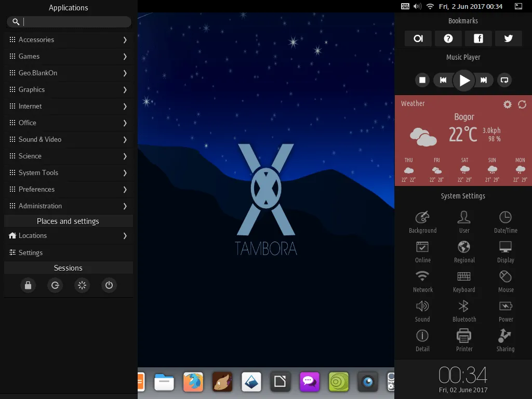Click the large 00:34 clock
The image size is (532, 399).
pos(463,375)
